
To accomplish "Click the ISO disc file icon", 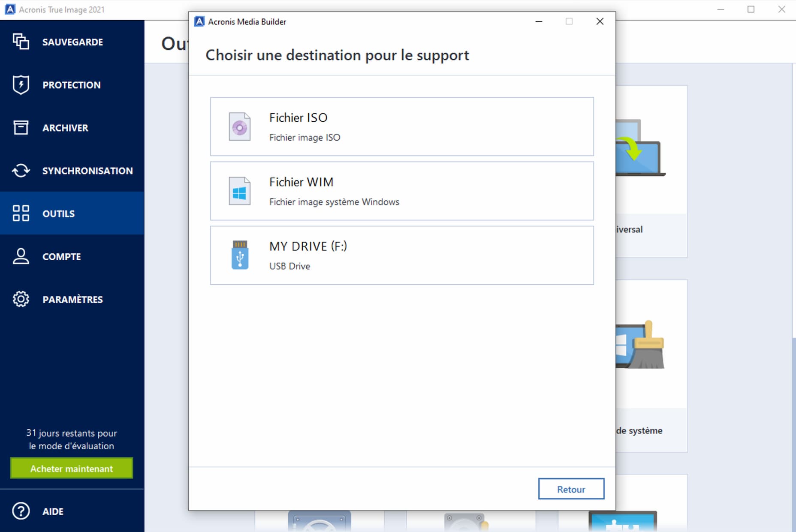I will pyautogui.click(x=239, y=126).
